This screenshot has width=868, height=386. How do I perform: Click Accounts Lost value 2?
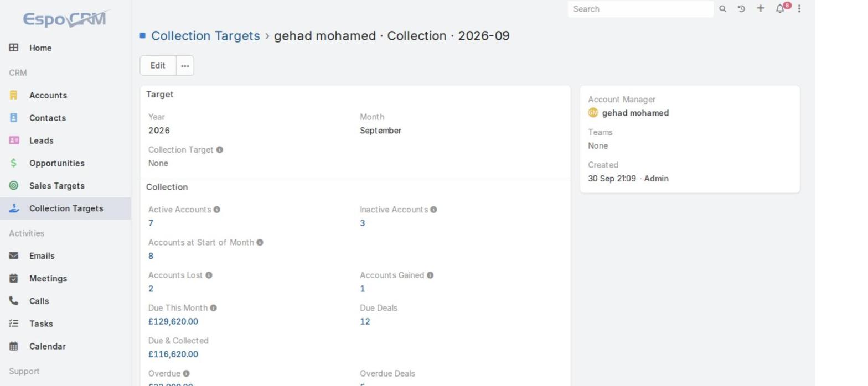pos(151,289)
